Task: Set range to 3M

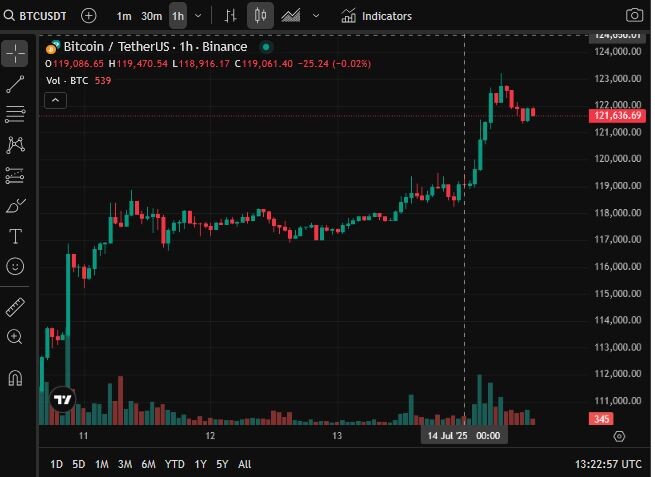Action: (125, 464)
